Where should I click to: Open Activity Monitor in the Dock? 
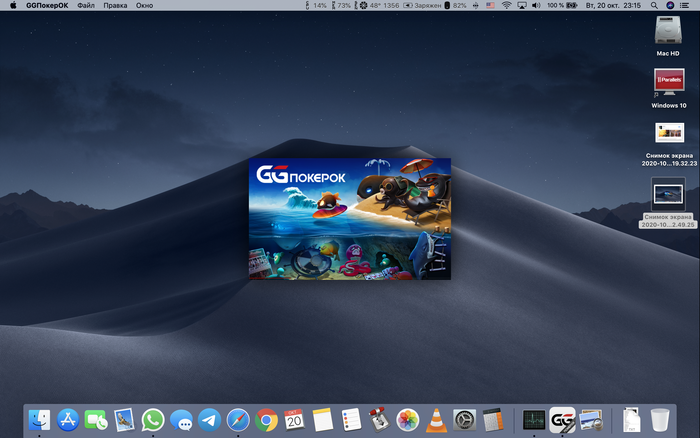click(534, 420)
